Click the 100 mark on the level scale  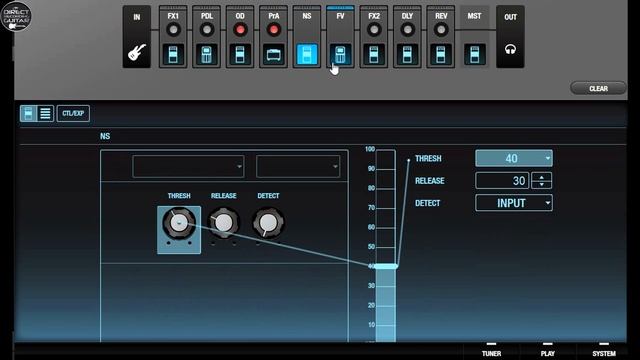tap(370, 149)
